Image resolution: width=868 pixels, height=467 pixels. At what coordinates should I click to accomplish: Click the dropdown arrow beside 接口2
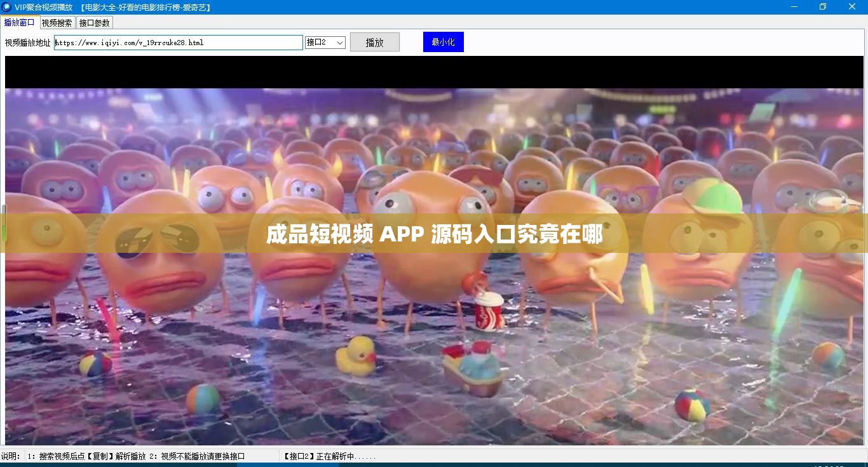tap(341, 42)
